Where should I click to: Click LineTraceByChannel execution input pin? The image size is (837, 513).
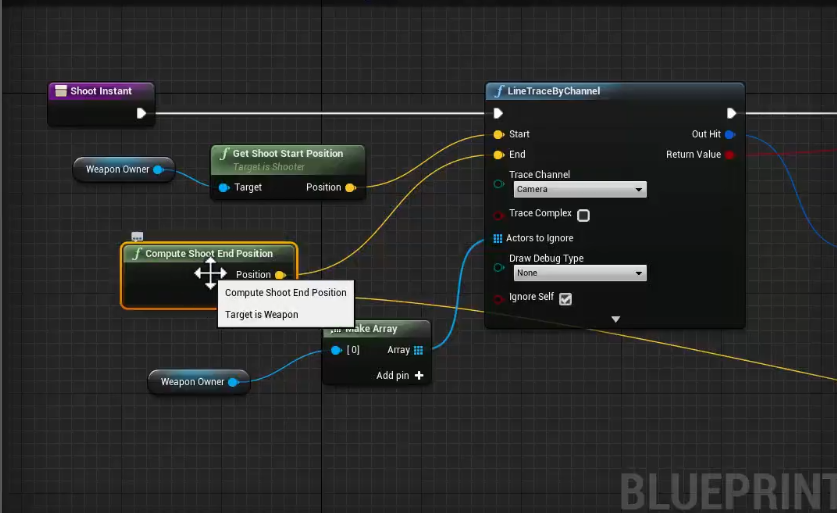(498, 113)
